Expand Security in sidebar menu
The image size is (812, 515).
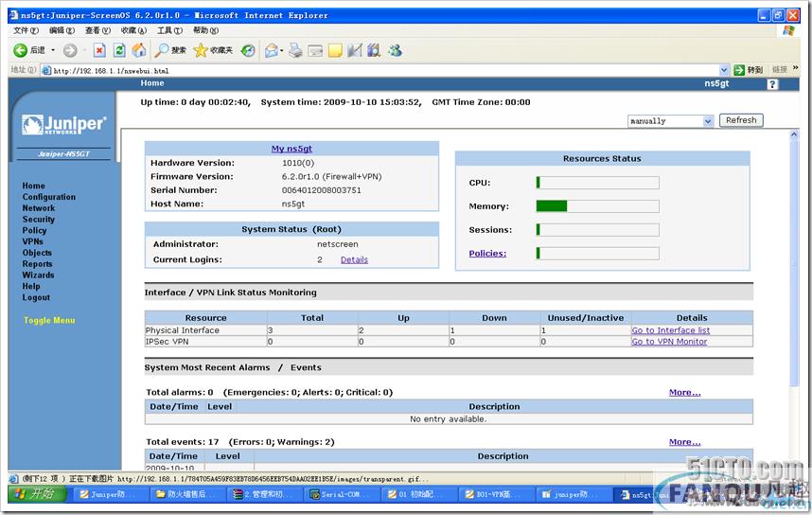[x=38, y=220]
